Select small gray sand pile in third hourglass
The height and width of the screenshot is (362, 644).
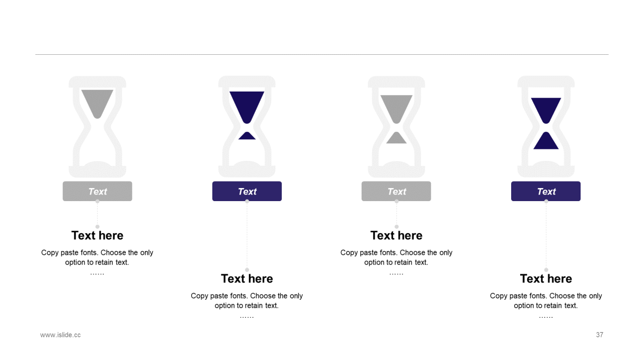pos(396,138)
